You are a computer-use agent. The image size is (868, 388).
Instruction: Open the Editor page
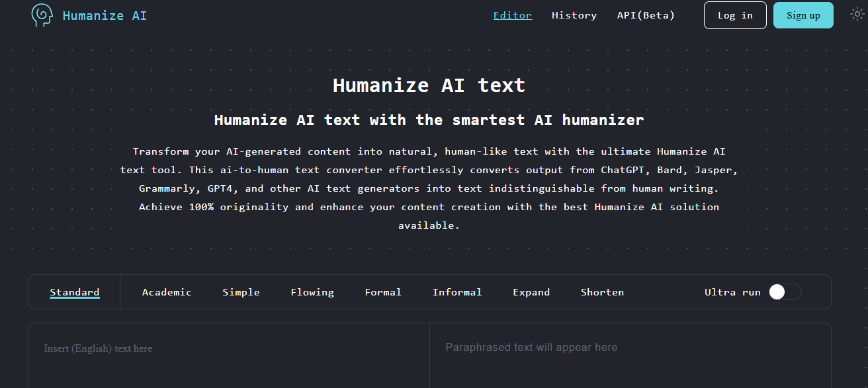pos(513,15)
